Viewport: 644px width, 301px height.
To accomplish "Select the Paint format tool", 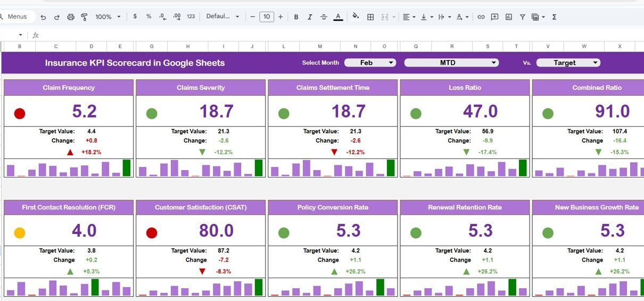I will click(84, 17).
